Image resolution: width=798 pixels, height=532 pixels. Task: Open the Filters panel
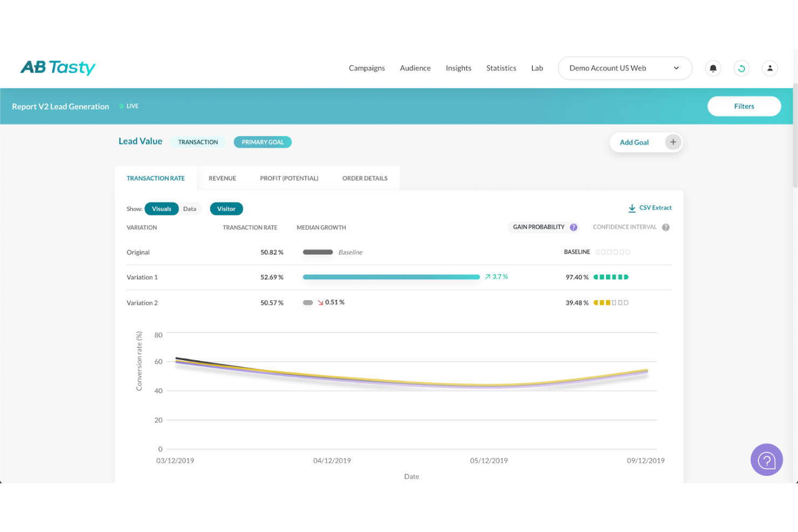pyautogui.click(x=744, y=106)
